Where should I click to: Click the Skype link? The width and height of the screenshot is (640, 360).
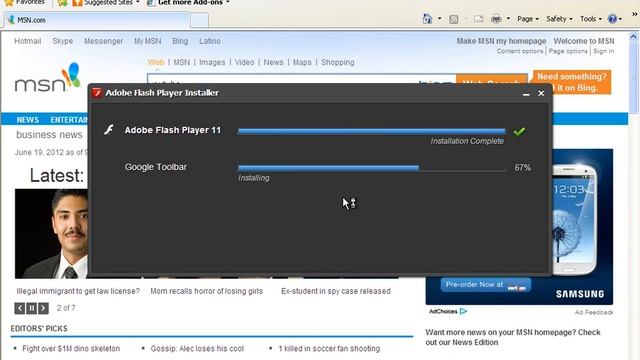point(62,41)
